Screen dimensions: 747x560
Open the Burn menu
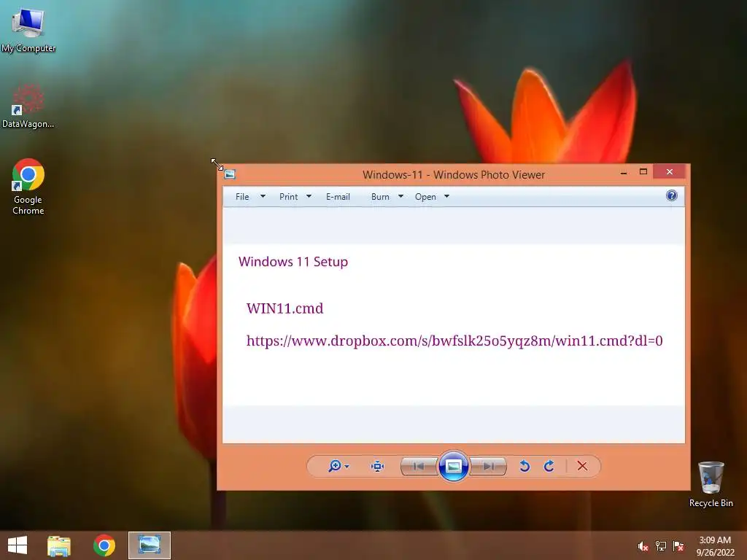point(380,197)
